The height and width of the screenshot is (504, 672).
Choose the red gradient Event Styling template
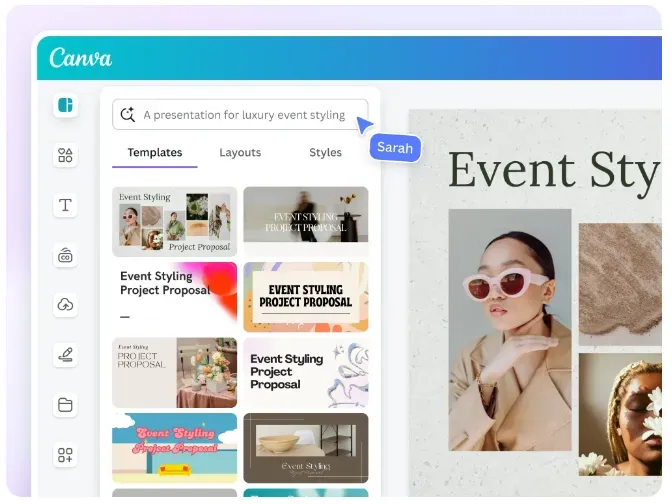click(x=174, y=297)
